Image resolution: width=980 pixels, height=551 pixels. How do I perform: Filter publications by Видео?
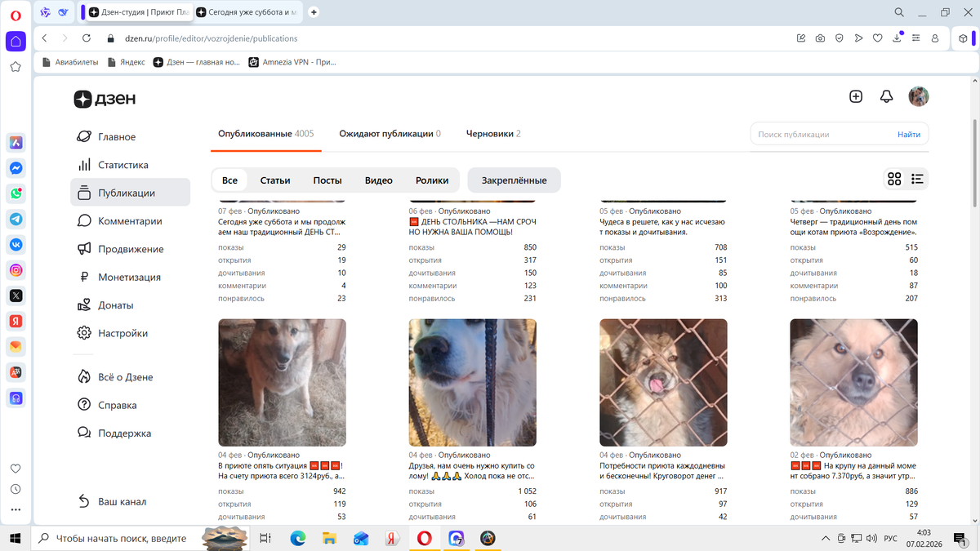pos(379,180)
